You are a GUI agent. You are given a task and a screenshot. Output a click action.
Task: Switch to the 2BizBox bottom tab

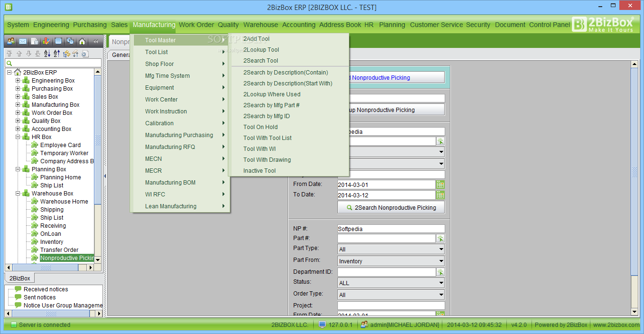coord(20,278)
